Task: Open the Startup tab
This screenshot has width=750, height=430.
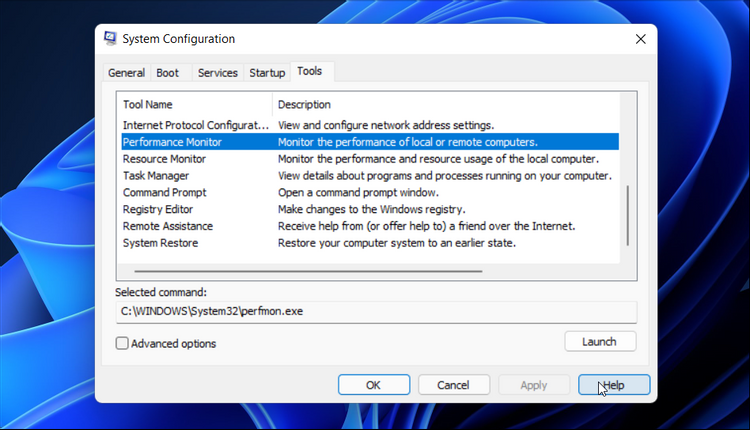Action: click(x=267, y=73)
